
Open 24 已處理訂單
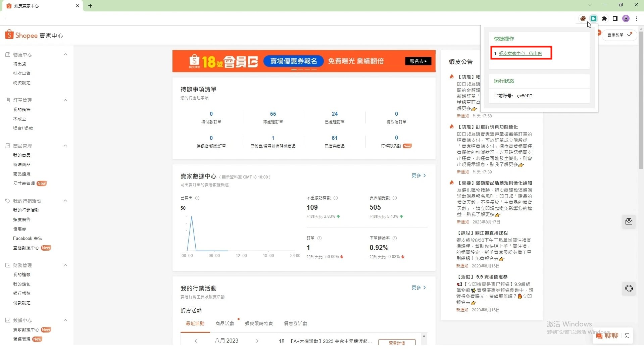[x=335, y=117]
